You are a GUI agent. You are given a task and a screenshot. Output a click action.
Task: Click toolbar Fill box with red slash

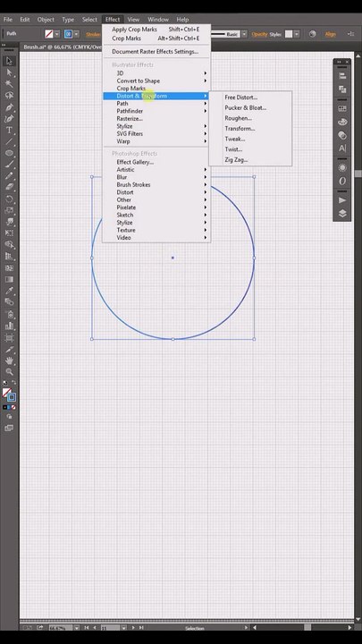(5, 393)
